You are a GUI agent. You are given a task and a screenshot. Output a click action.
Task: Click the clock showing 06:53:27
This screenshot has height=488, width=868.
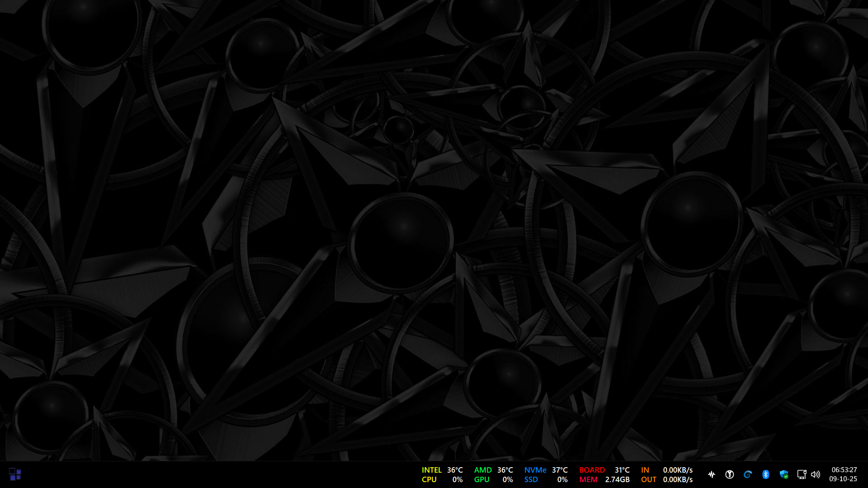point(844,470)
